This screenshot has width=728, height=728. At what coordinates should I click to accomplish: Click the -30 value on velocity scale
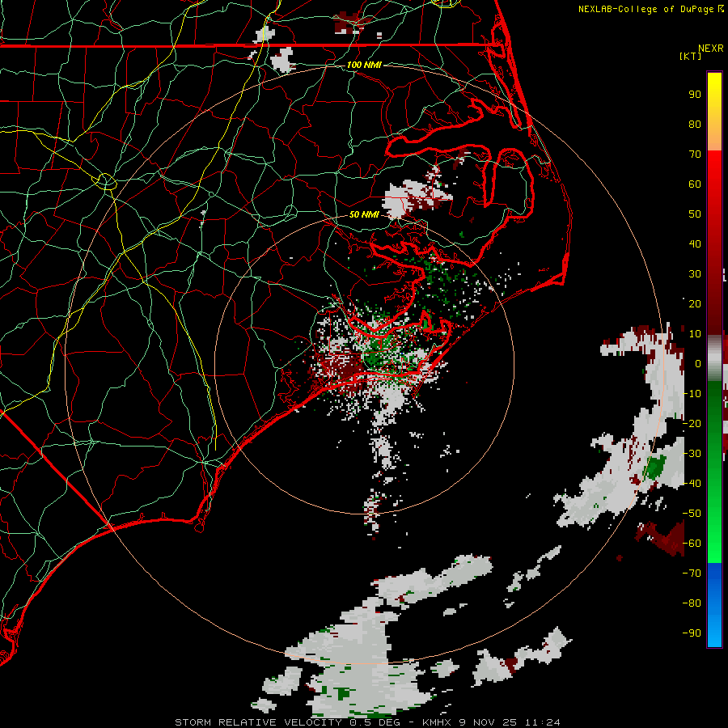click(692, 454)
